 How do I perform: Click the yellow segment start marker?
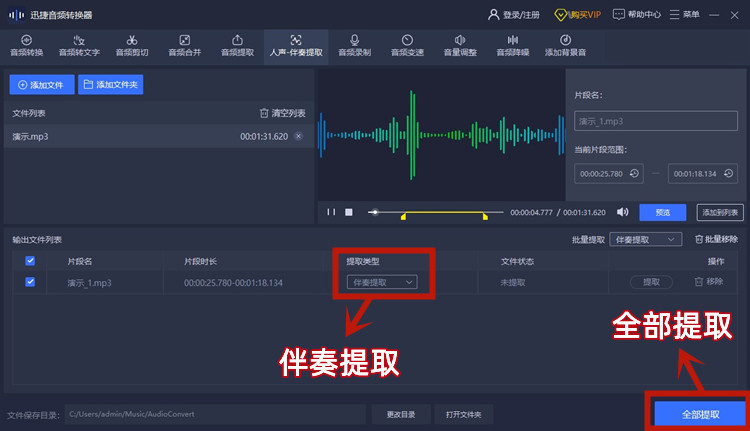point(403,217)
